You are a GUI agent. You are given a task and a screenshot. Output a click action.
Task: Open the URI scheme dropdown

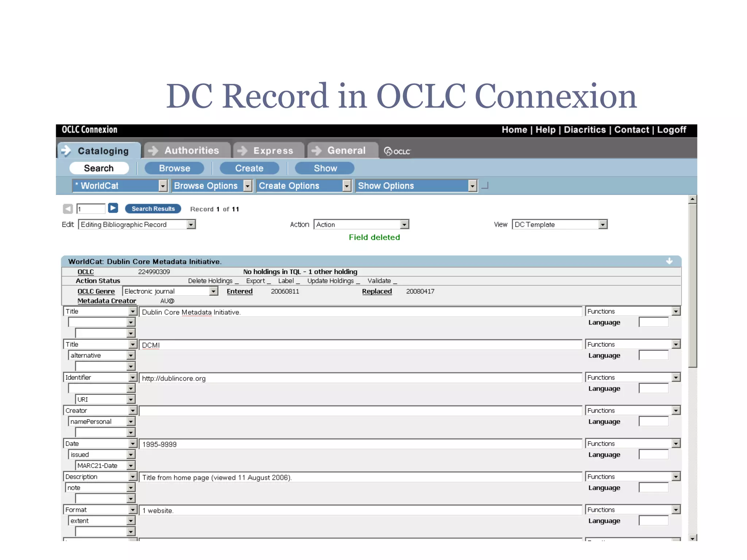(x=105, y=400)
